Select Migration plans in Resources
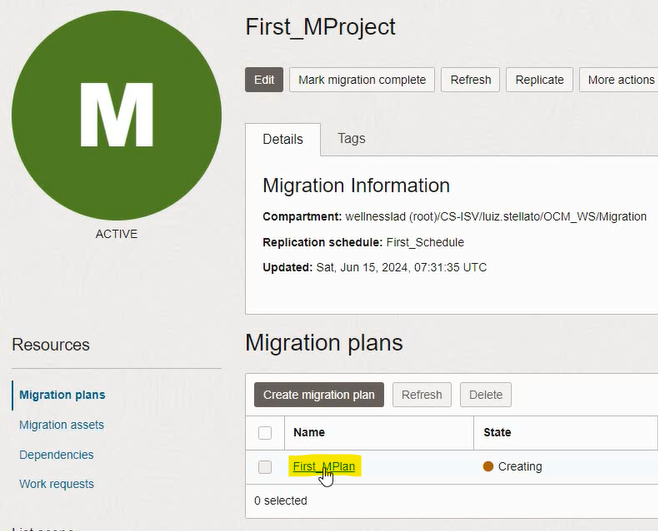This screenshot has height=531, width=658. (x=62, y=395)
